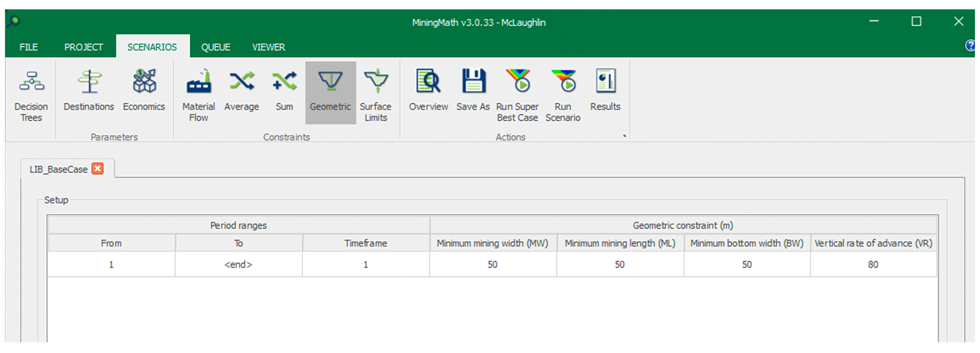980x353 pixels.
Task: Open the Surface Limits constraint
Action: coord(375,95)
